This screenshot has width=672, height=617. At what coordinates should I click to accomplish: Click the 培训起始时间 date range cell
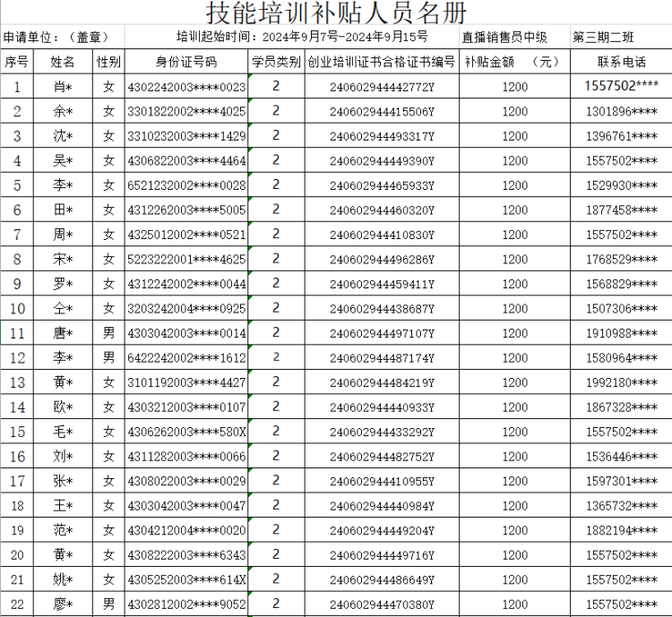click(x=302, y=38)
